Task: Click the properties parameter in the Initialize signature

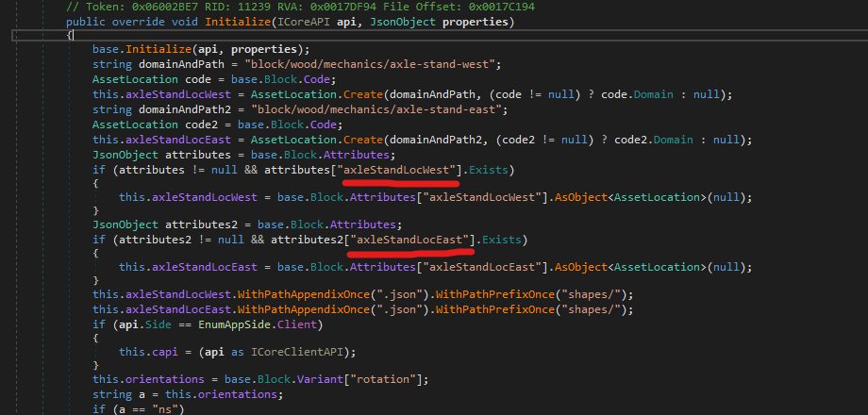Action: point(476,21)
